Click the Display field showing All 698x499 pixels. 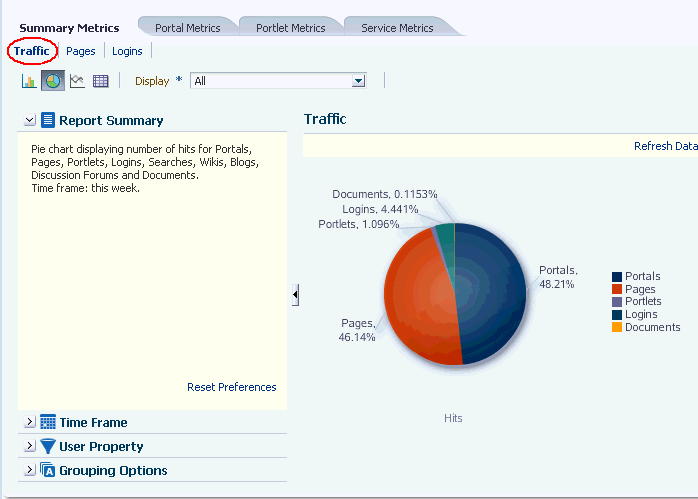pos(278,81)
